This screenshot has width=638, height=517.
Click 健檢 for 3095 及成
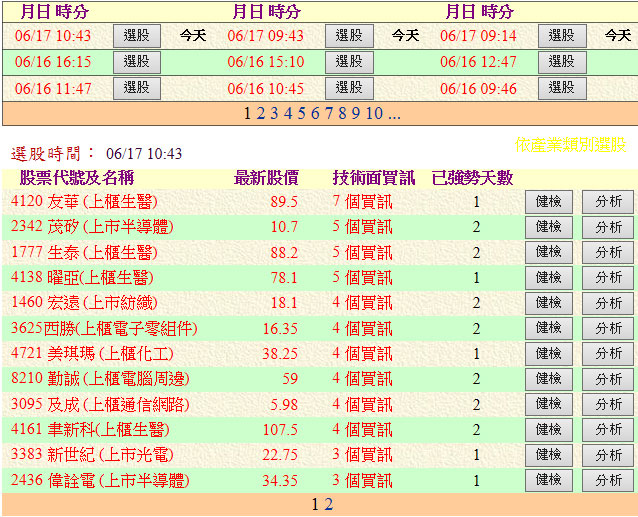548,404
